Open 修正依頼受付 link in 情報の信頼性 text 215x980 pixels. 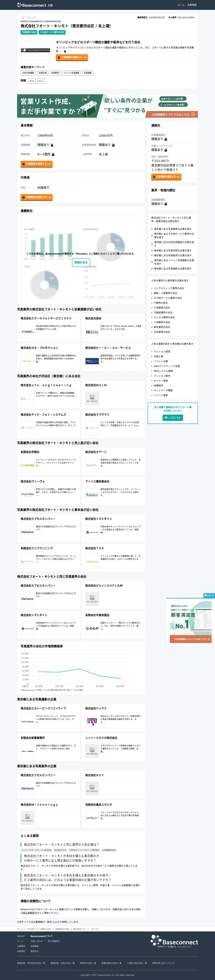(x=30, y=913)
